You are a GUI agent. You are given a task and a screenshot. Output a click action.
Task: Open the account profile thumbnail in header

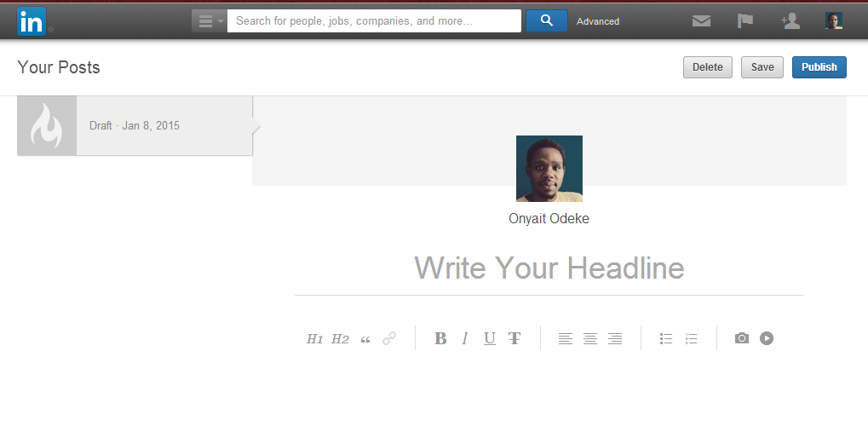(x=834, y=21)
